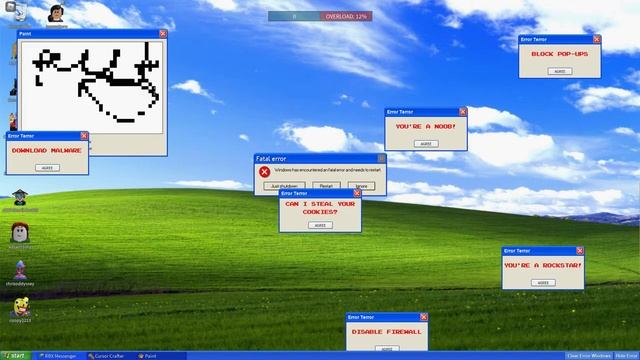Image resolution: width=640 pixels, height=360 pixels.
Task: Click Agree on the You're a Noob popup
Action: coord(426,144)
